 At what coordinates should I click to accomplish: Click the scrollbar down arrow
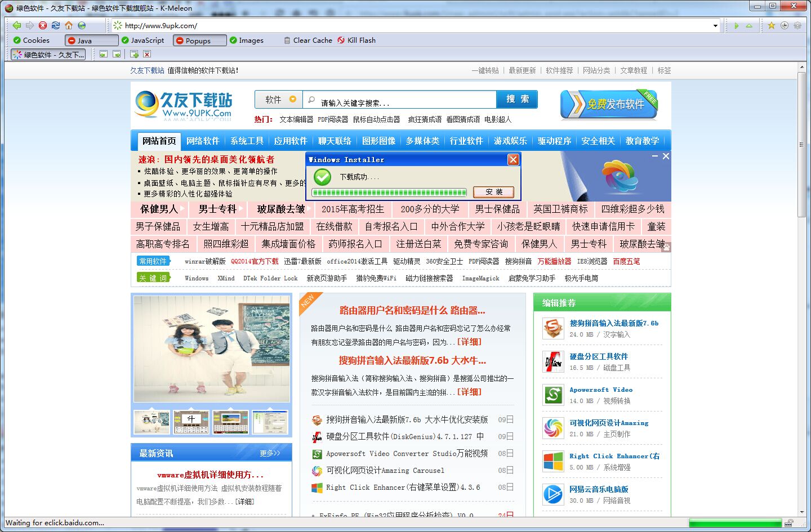click(x=802, y=511)
